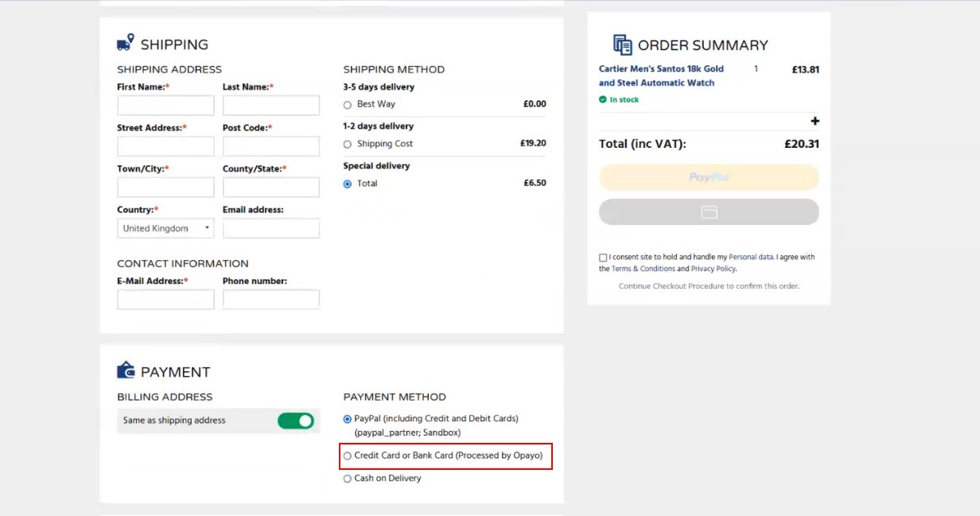This screenshot has width=980, height=516.
Task: Tick the personal data consent checkbox
Action: (x=603, y=258)
